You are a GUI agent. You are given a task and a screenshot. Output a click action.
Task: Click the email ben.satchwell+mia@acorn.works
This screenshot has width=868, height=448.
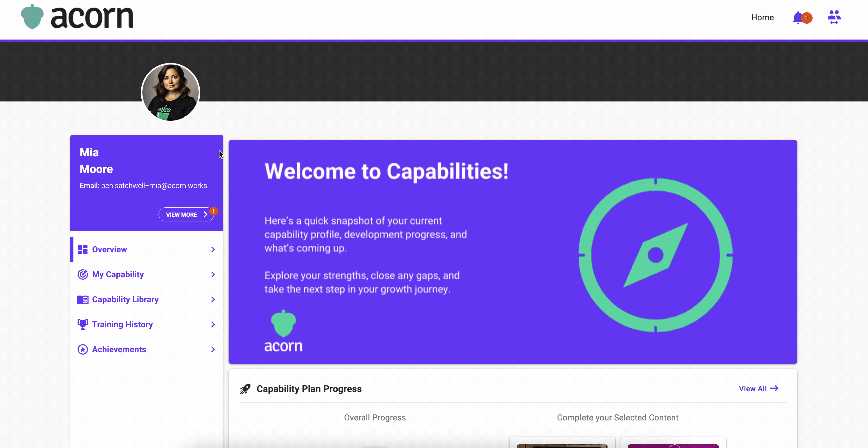pyautogui.click(x=154, y=185)
